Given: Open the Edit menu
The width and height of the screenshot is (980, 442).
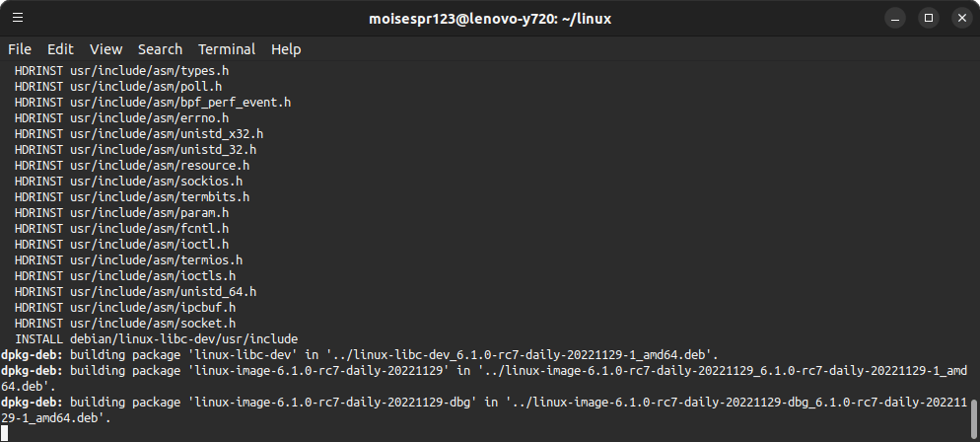Looking at the screenshot, I should 60,49.
